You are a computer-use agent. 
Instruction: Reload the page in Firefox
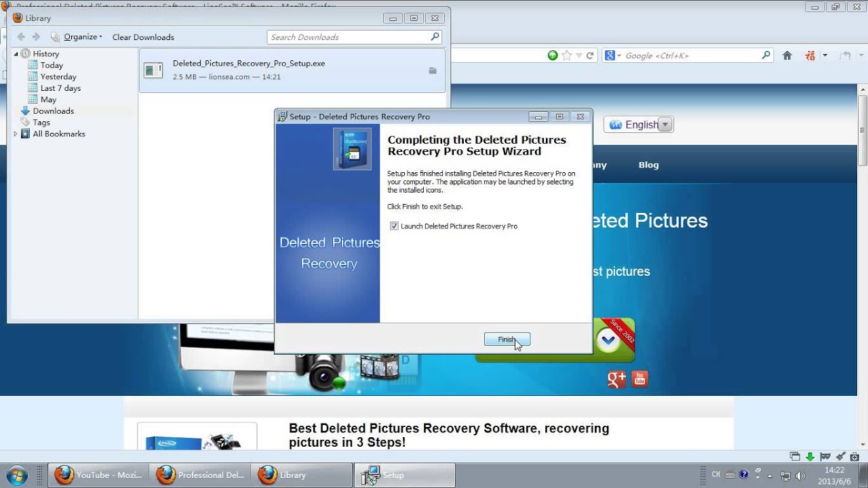(591, 56)
